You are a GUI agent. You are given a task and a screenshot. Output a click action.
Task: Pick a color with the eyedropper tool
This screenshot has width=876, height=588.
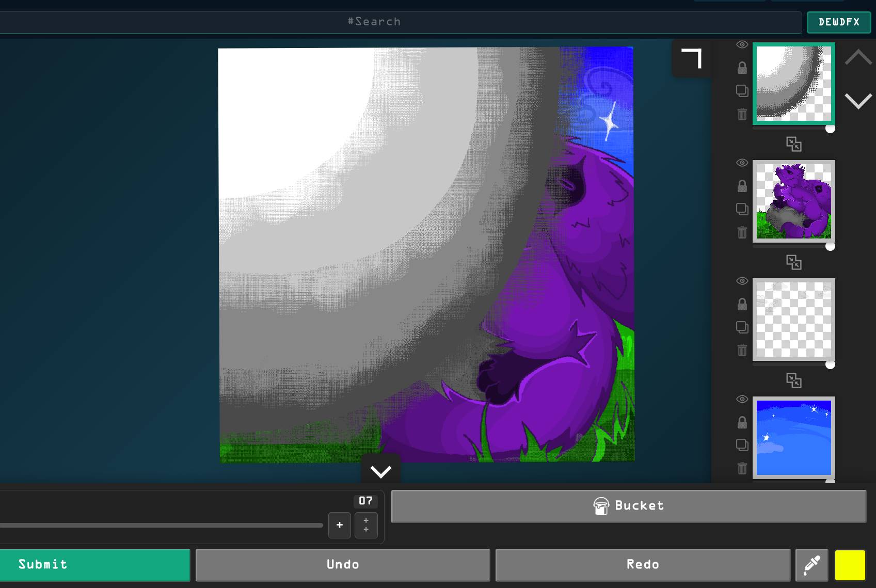(812, 565)
